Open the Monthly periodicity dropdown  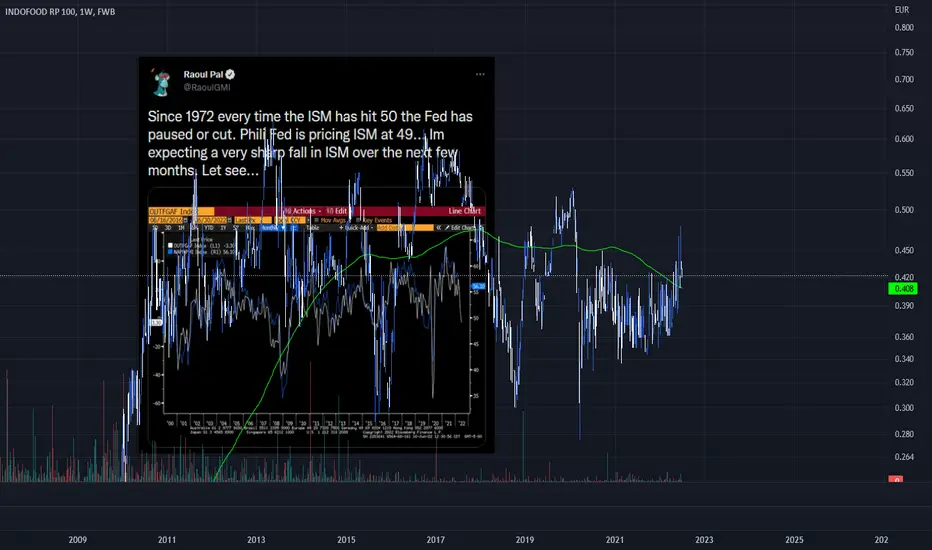click(x=274, y=228)
